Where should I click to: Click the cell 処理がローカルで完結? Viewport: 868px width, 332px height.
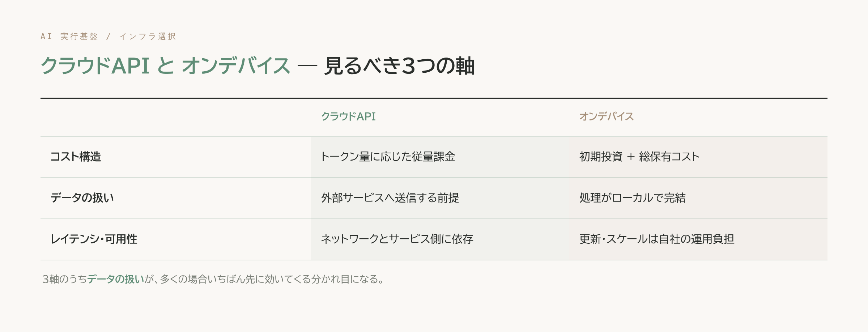tap(633, 198)
